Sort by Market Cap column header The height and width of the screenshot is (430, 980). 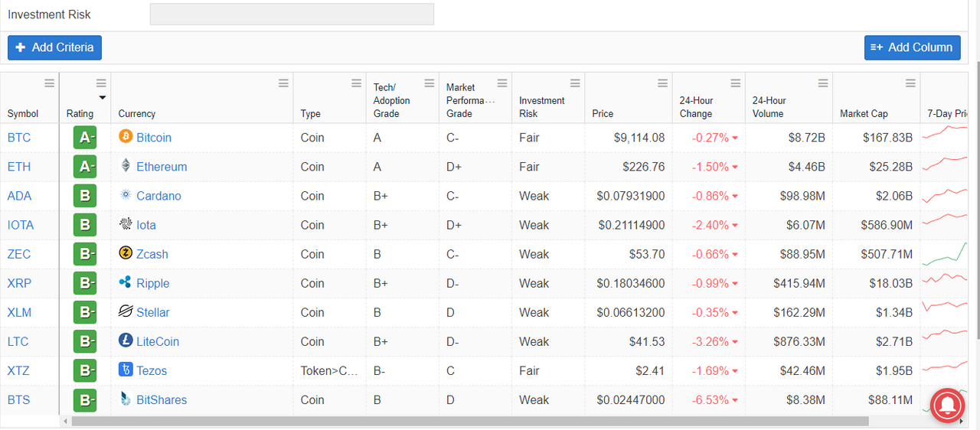pyautogui.click(x=864, y=113)
